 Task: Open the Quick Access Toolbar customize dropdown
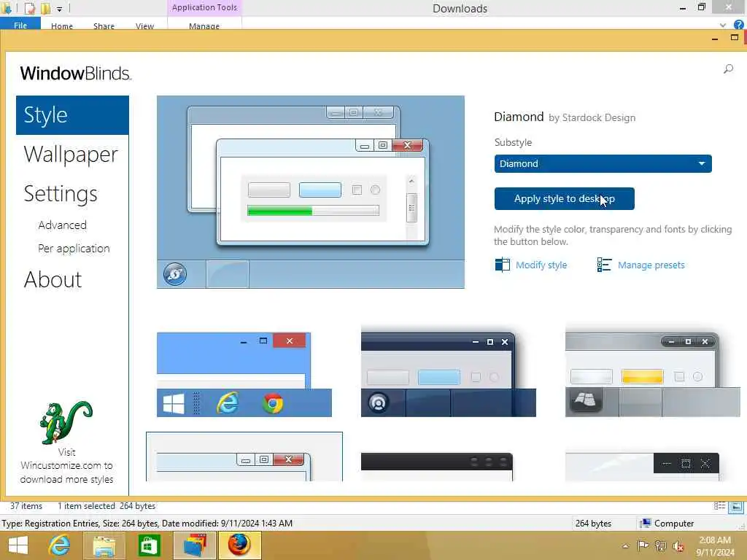(x=60, y=9)
